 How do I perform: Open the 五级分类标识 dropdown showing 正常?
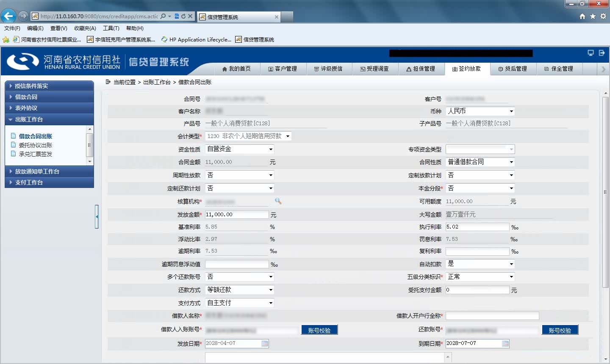(480, 277)
